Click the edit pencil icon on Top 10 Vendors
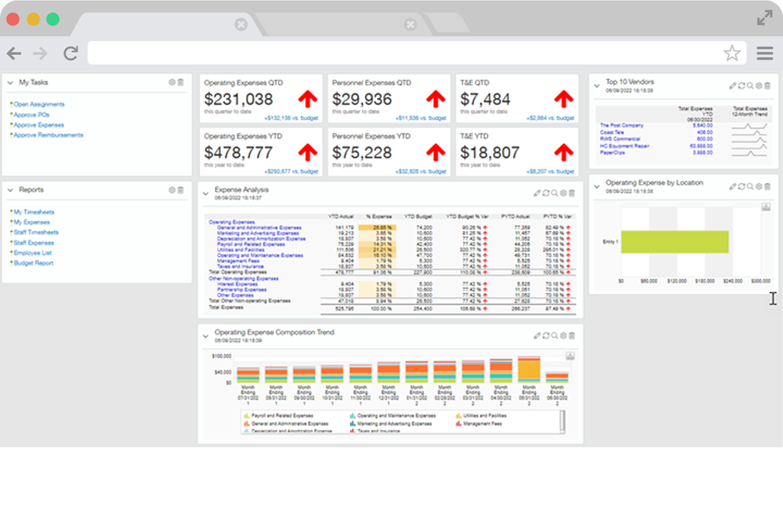 coord(733,86)
